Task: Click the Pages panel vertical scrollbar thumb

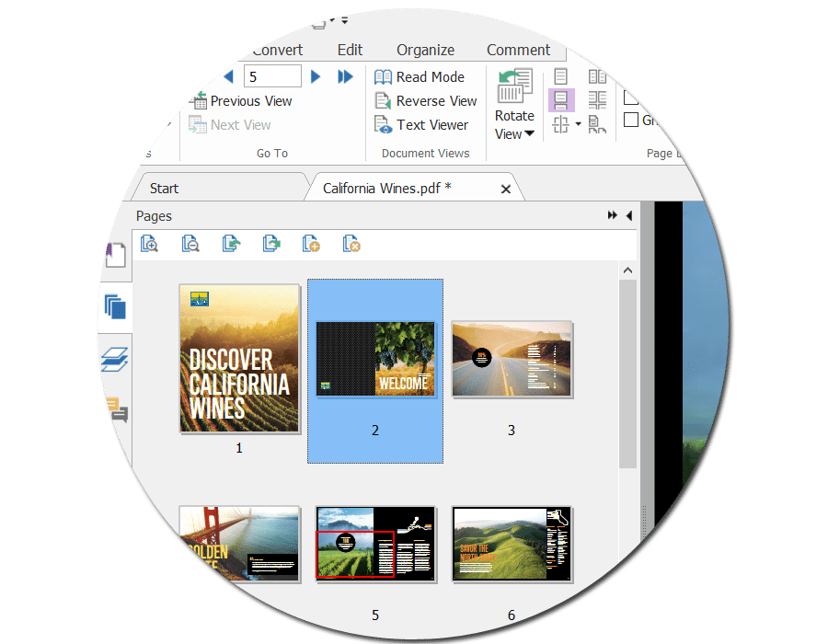Action: point(627,374)
